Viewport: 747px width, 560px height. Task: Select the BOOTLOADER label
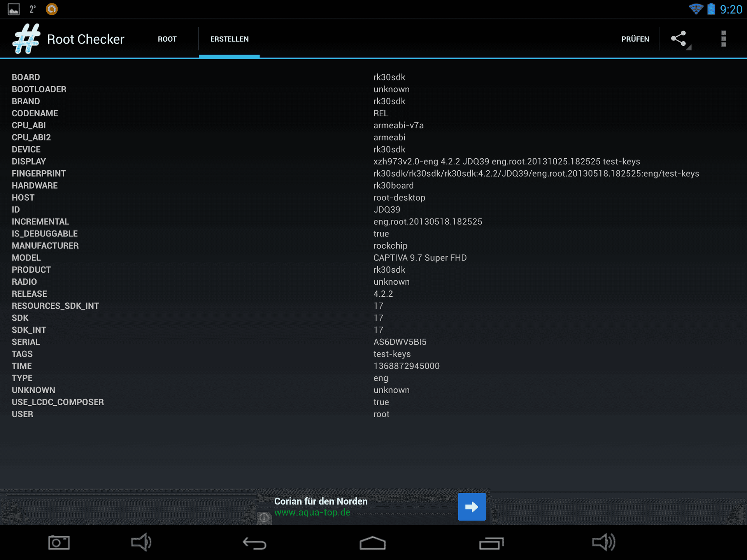point(39,89)
